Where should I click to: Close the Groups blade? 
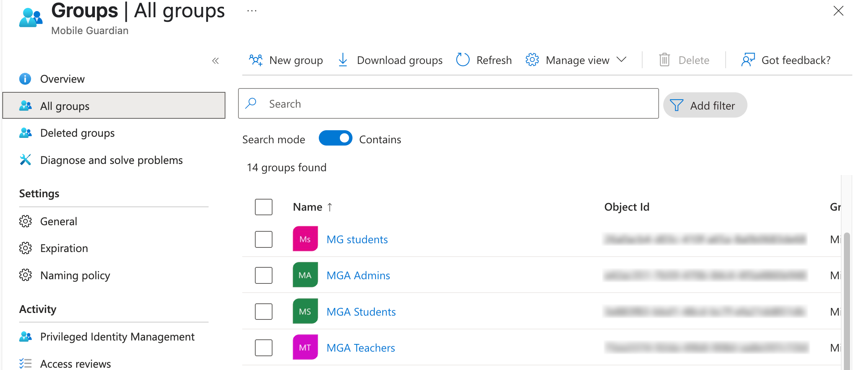coord(838,11)
